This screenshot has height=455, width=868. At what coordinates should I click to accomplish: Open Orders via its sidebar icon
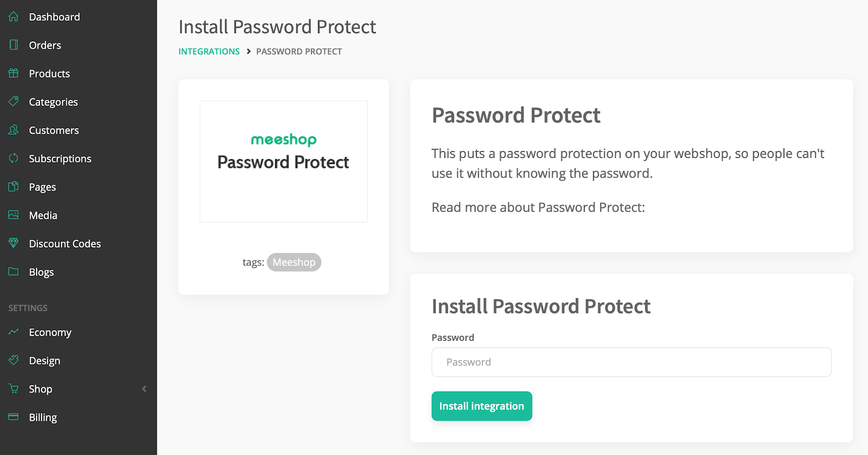pyautogui.click(x=14, y=45)
